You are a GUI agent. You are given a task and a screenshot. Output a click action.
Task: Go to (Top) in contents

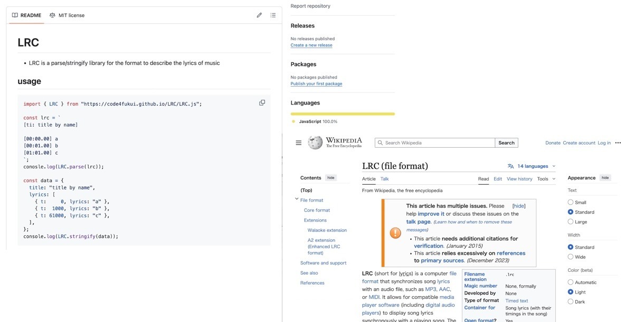coord(306,190)
